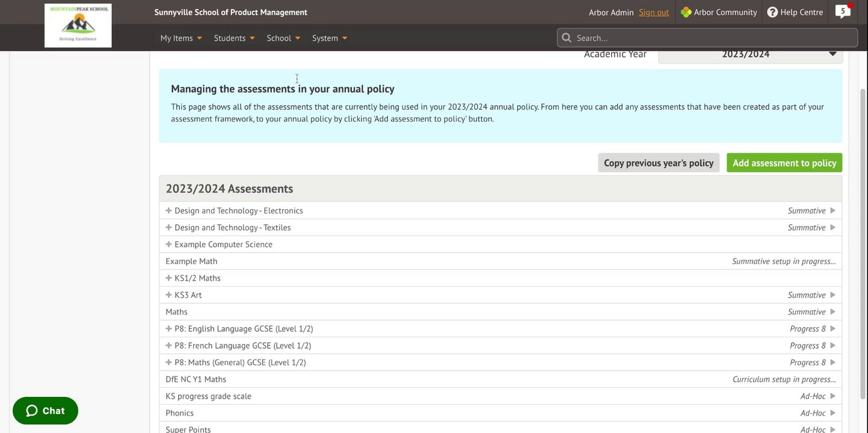
Task: Click the MountainPeak School logo
Action: [78, 25]
